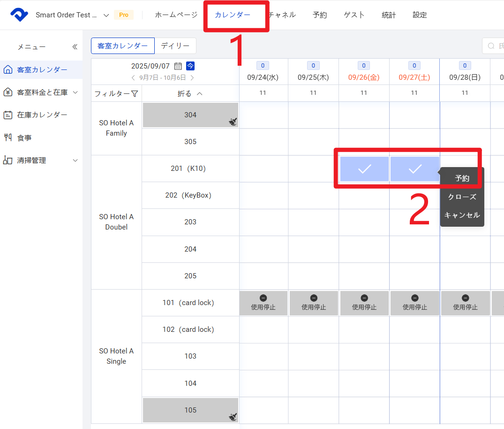Open the Smart Order Test property dropdown

pos(106,15)
